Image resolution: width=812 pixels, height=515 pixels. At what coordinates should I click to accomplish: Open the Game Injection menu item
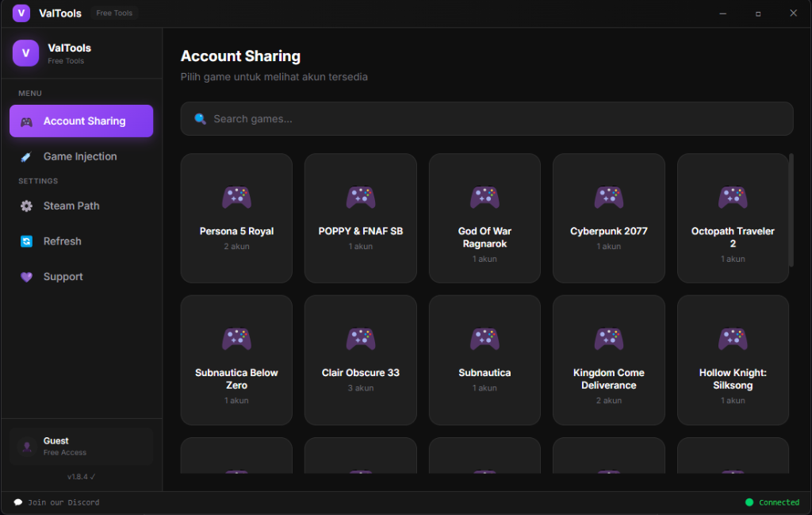pyautogui.click(x=79, y=156)
